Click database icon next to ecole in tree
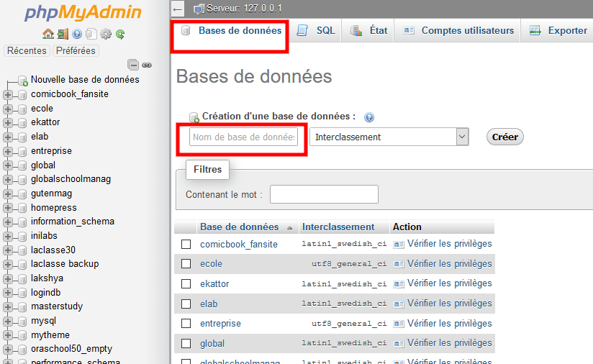Viewport: 593px width, 364px height. [x=23, y=109]
